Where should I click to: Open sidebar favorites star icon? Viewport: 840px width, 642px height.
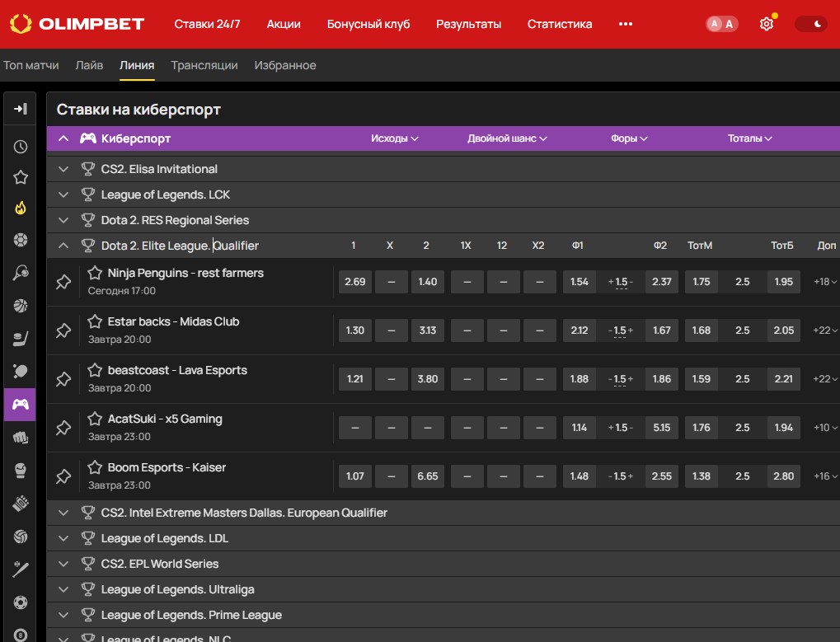(x=21, y=177)
